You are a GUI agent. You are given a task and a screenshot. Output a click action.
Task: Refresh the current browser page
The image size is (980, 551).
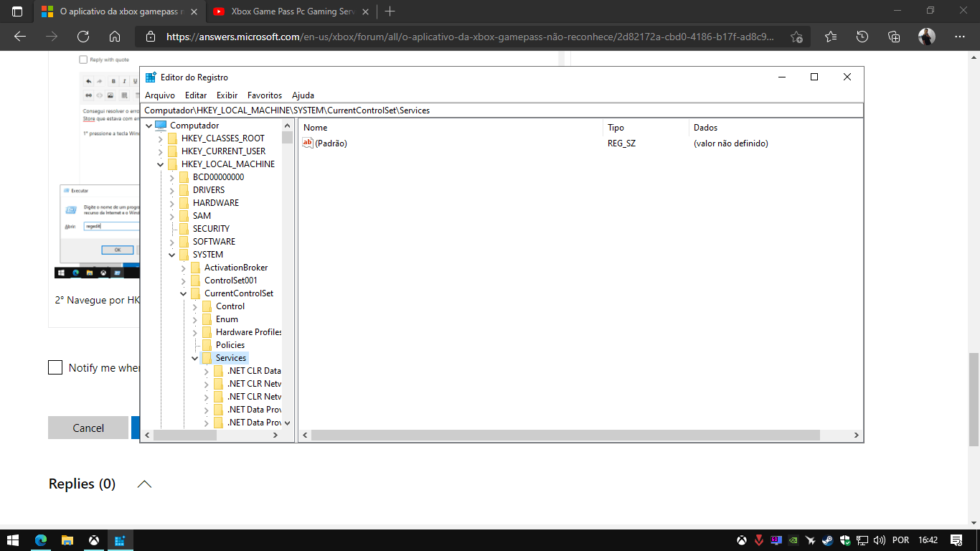point(83,37)
